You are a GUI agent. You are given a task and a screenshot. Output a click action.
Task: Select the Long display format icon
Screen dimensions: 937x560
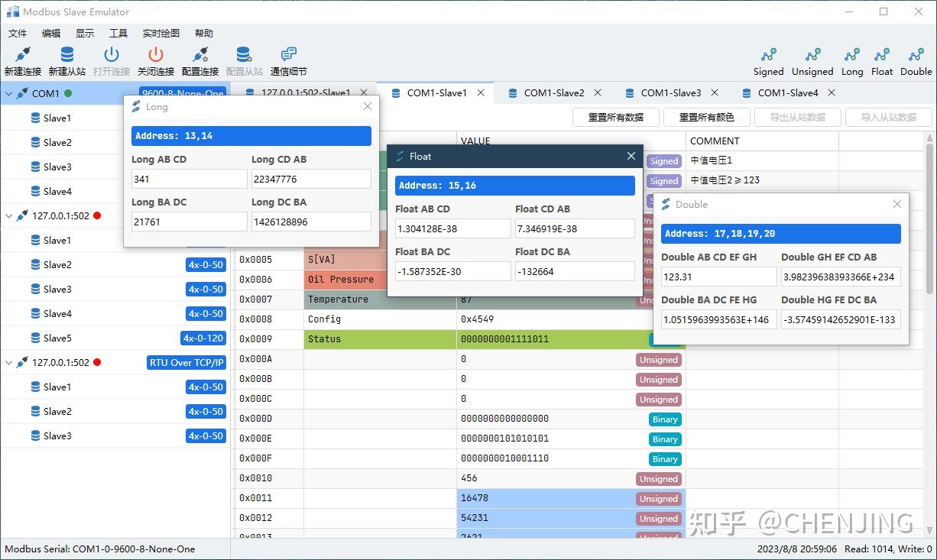pos(851,60)
